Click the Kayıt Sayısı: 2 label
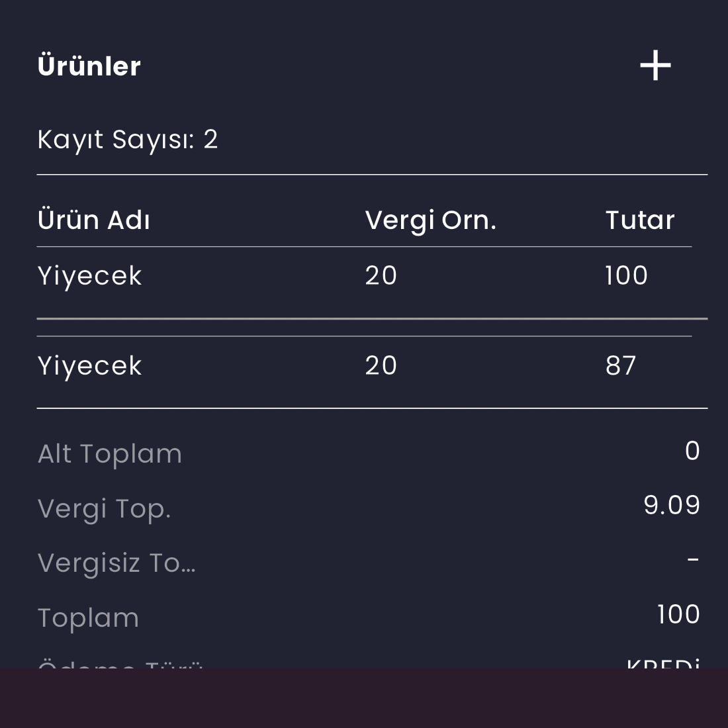This screenshot has height=728, width=728. pos(128,139)
